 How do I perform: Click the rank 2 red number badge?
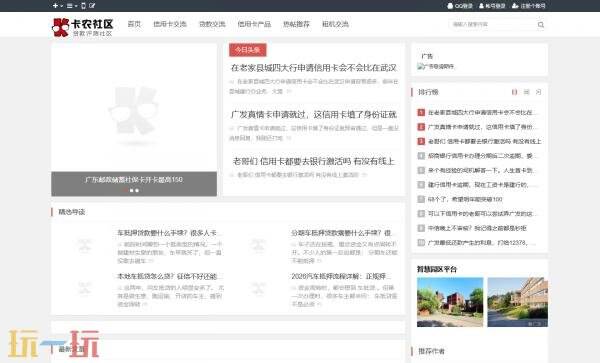tap(421, 127)
